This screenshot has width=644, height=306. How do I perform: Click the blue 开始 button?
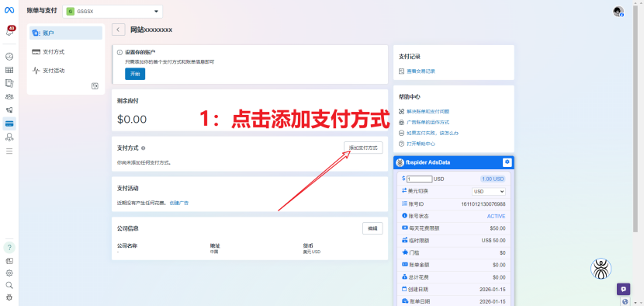[135, 74]
